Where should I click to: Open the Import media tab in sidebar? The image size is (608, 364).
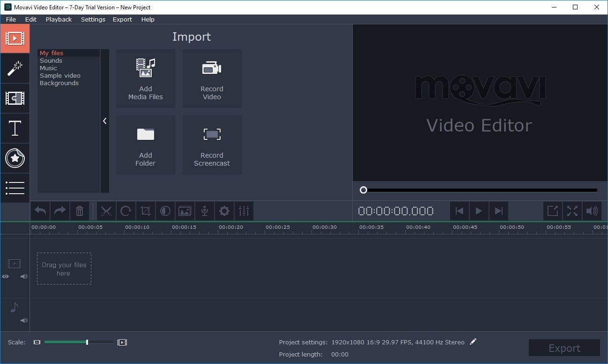point(15,38)
